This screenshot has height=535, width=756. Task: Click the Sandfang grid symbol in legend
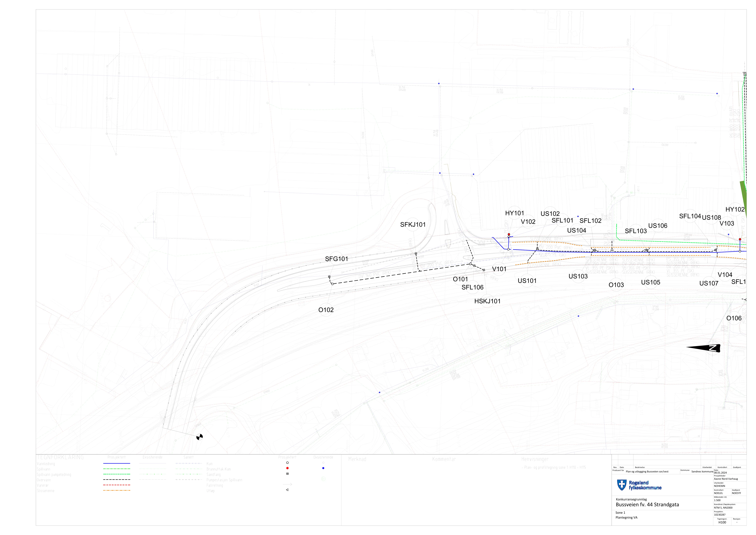click(287, 474)
